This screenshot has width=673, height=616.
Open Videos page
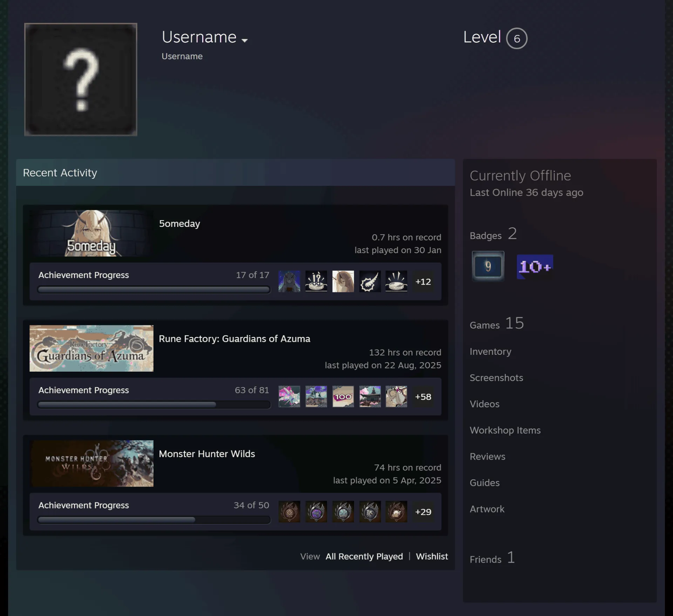(484, 404)
